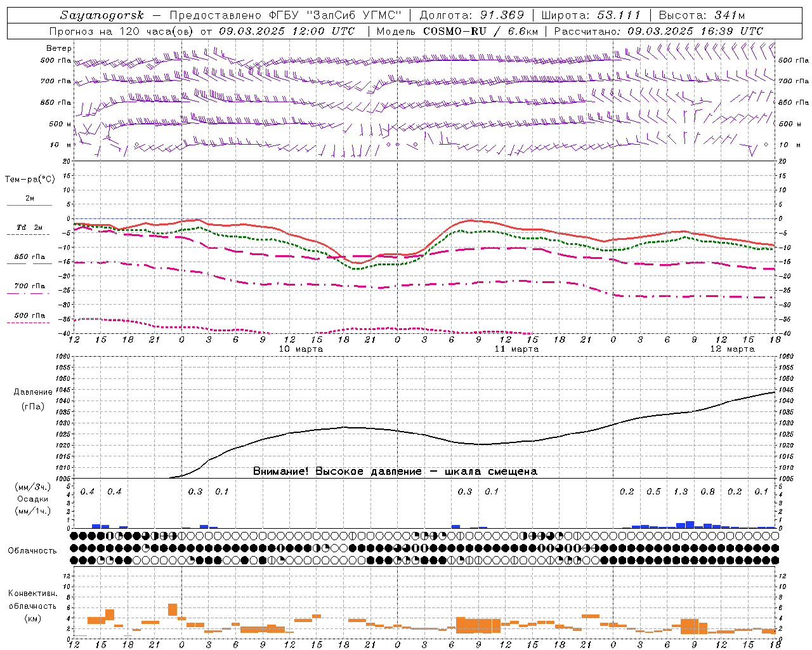Screen dimensions: 812x650
Task: Click the red line sample under '2м'
Action: [29, 205]
